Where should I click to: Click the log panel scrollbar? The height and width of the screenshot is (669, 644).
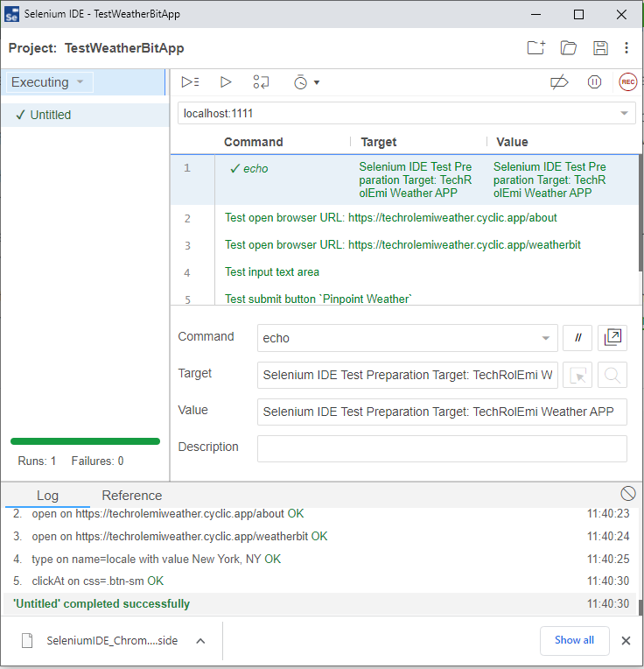[640, 608]
